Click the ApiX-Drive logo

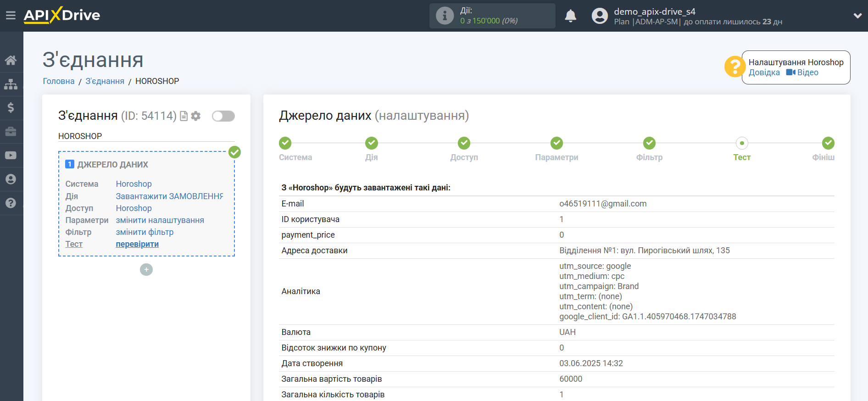(x=62, y=15)
